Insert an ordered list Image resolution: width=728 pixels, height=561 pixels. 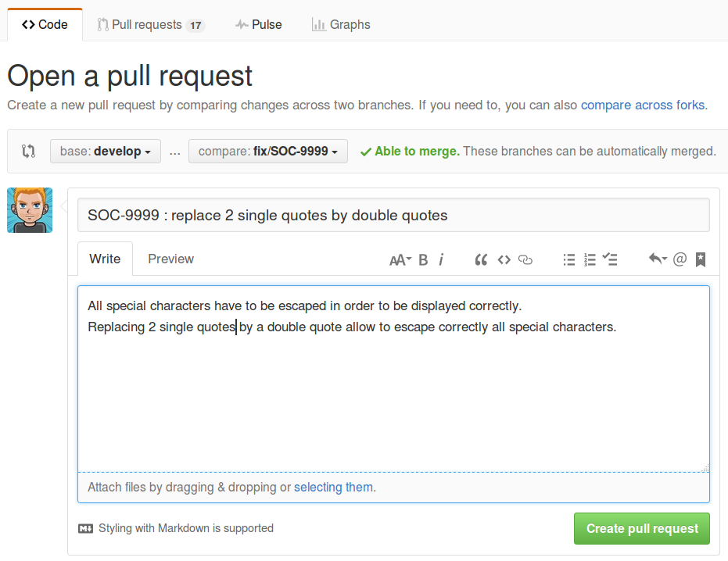point(590,259)
